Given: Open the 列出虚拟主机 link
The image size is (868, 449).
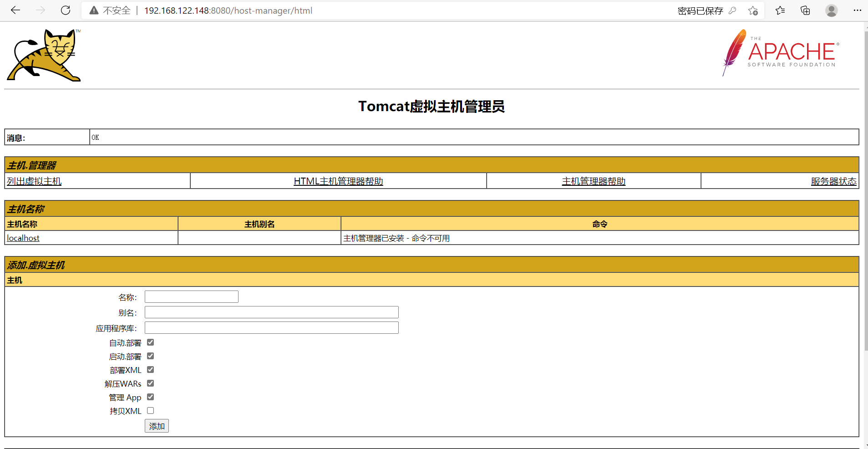Looking at the screenshot, I should click(x=34, y=181).
